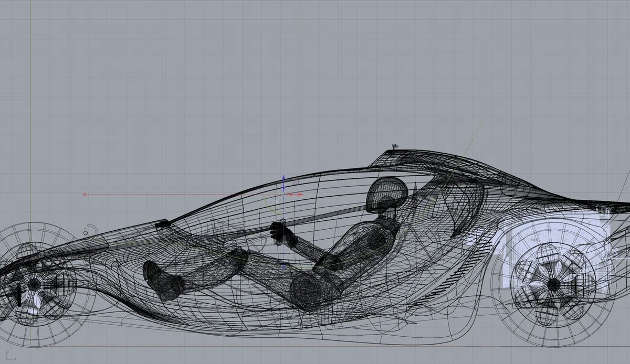The height and width of the screenshot is (364, 630).
Task: Click the mannequin's wireframe head
Action: coord(387,194)
